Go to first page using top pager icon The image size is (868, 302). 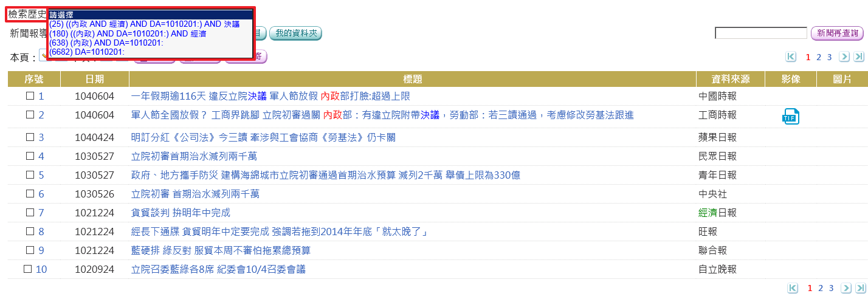pyautogui.click(x=791, y=57)
